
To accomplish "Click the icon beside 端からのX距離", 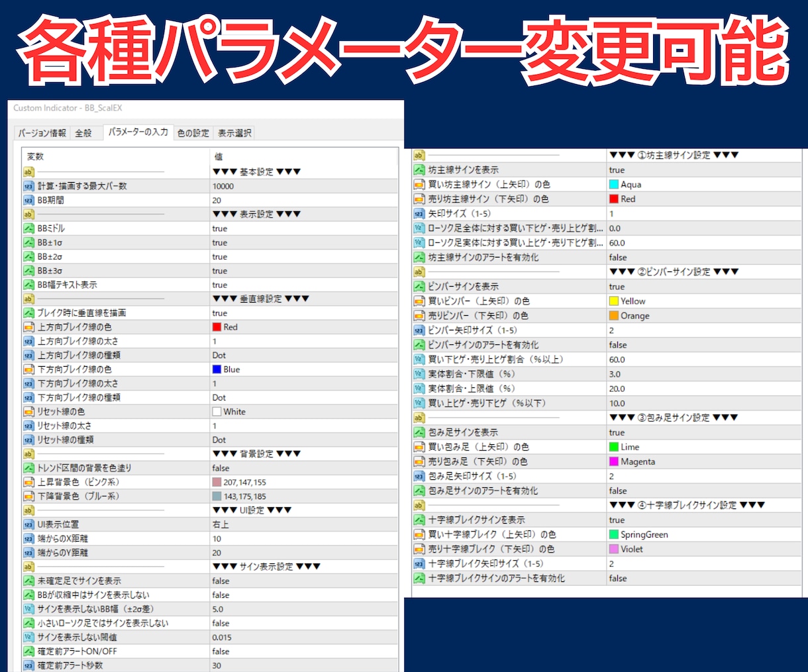I will [28, 538].
